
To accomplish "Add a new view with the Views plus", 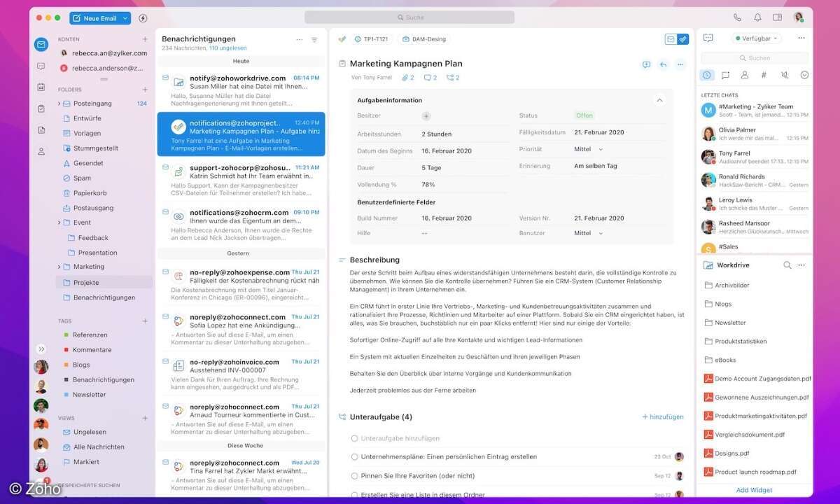I will (145, 419).
